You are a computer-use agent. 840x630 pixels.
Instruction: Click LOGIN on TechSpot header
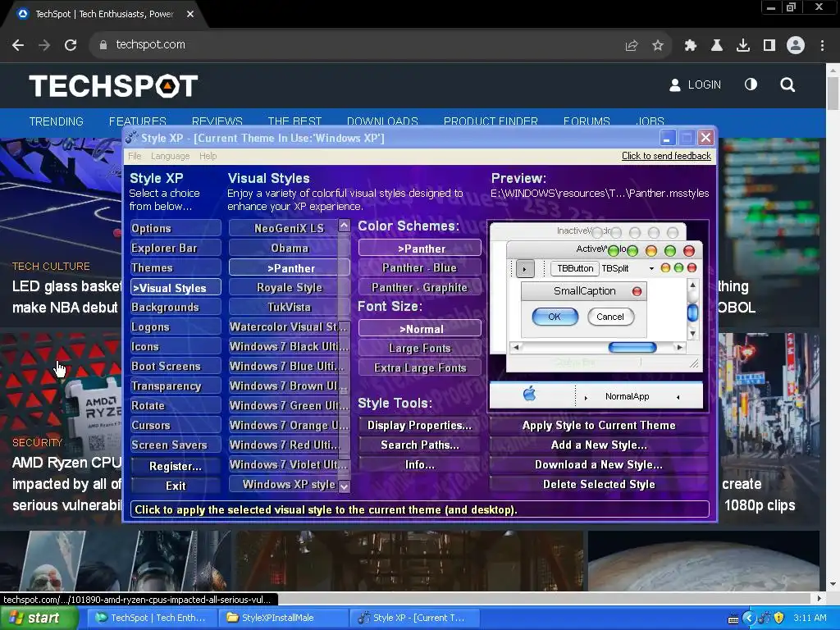click(x=696, y=84)
